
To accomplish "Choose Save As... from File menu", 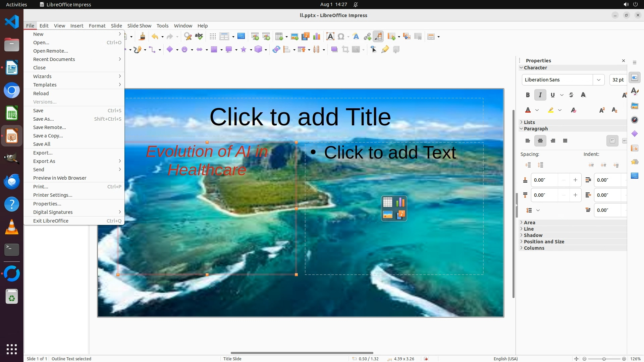I will tap(43, 119).
